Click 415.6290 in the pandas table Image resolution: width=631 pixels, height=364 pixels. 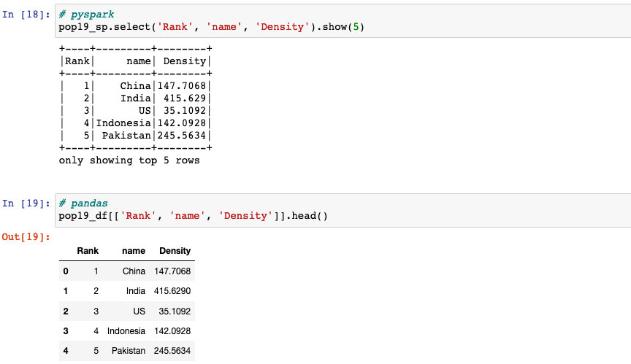point(172,291)
